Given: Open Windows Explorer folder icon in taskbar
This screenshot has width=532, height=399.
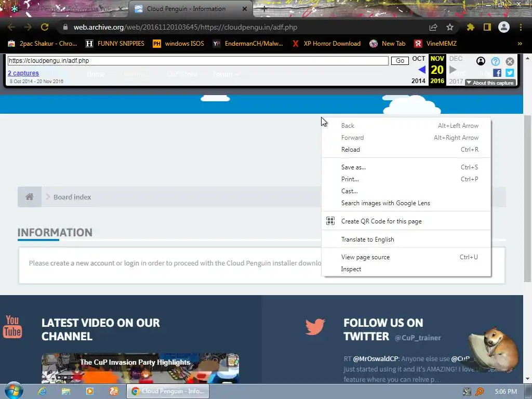Looking at the screenshot, I should tap(66, 391).
